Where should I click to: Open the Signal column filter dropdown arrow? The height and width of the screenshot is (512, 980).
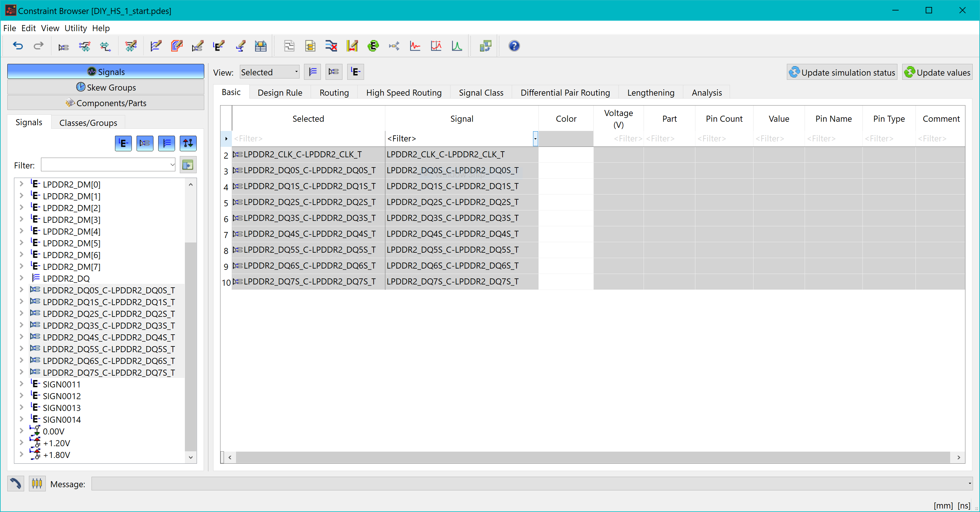click(535, 139)
